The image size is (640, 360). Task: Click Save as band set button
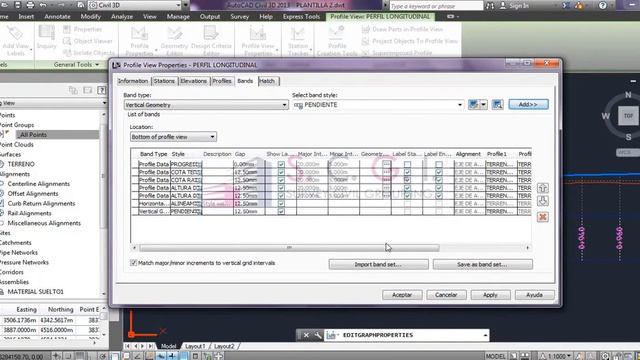482,264
